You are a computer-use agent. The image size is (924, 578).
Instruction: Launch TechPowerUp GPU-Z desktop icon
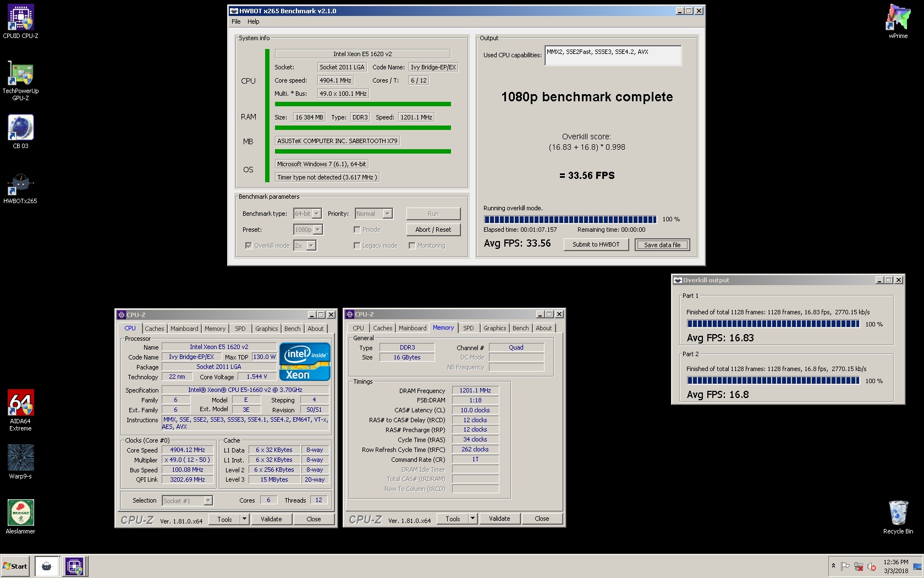20,80
